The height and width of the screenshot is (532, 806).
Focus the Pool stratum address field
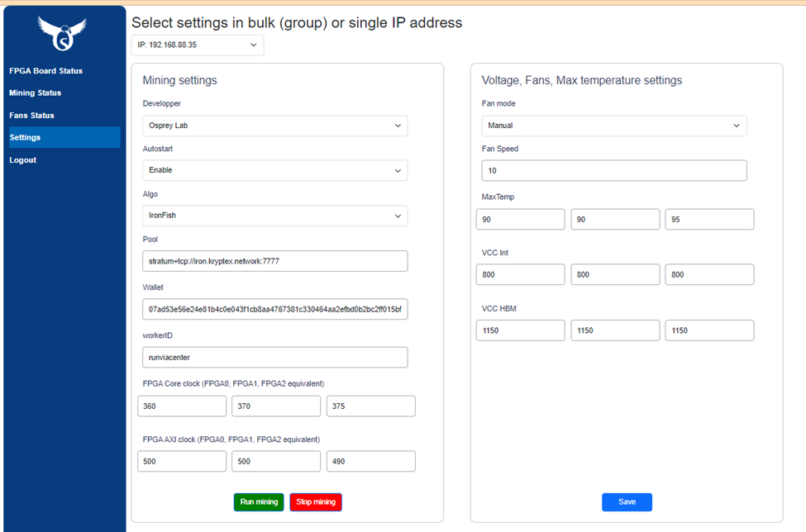[x=275, y=261]
